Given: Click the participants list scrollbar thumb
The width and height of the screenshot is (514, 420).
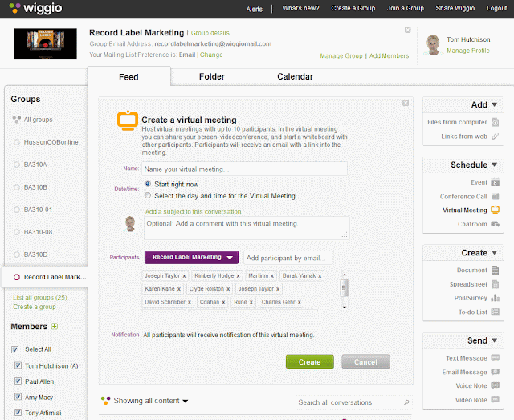Looking at the screenshot, I should 345,287.
